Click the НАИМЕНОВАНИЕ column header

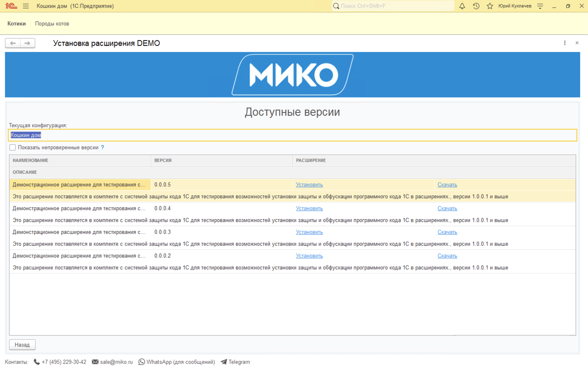[x=80, y=160]
